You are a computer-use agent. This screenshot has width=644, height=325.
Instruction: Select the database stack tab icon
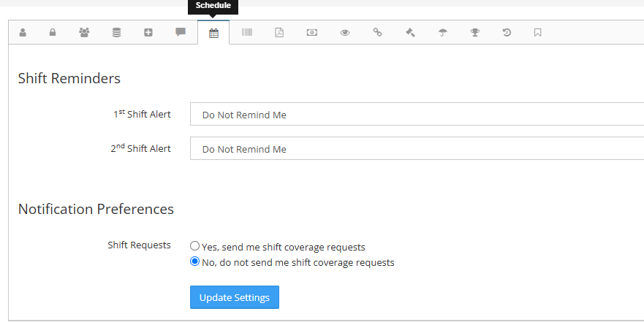point(116,33)
